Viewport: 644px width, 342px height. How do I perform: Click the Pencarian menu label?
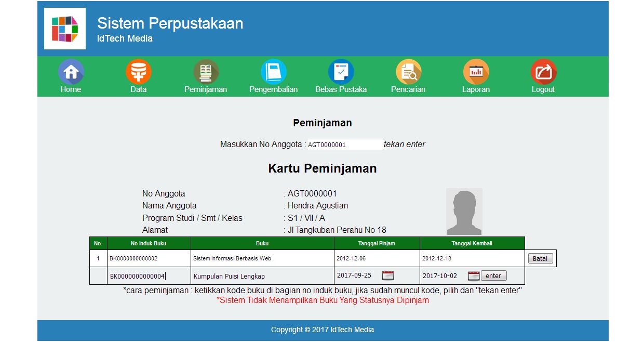[408, 89]
